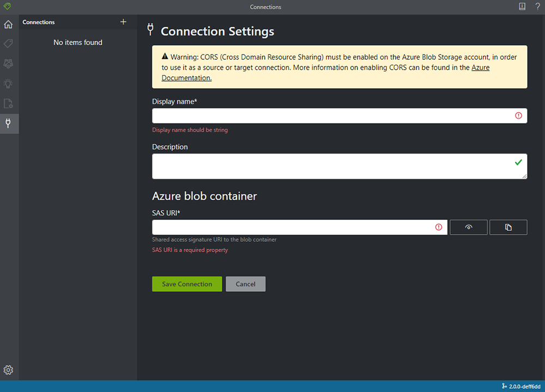This screenshot has width=545, height=392.
Task: Click the app logo in title bar
Action: (7, 6)
